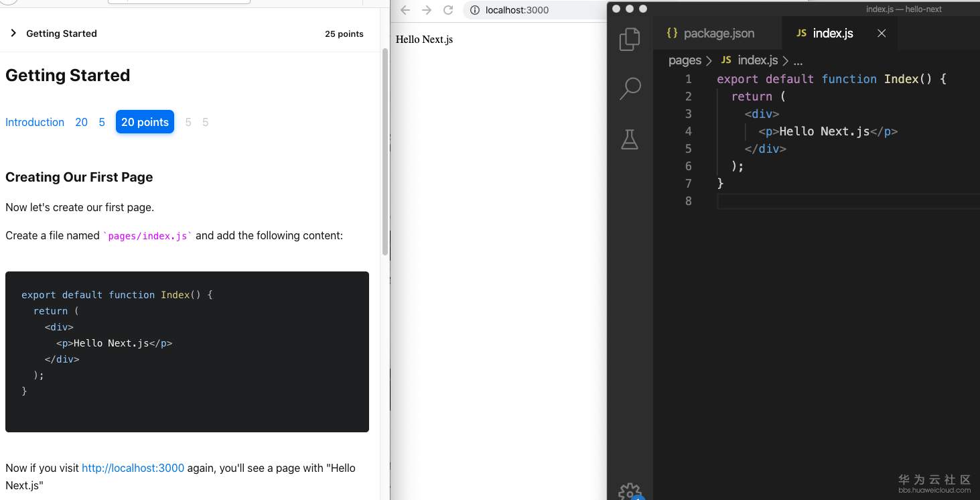Screen dimensions: 980x500
Task: Click line number 3 in editor gutter
Action: (688, 114)
